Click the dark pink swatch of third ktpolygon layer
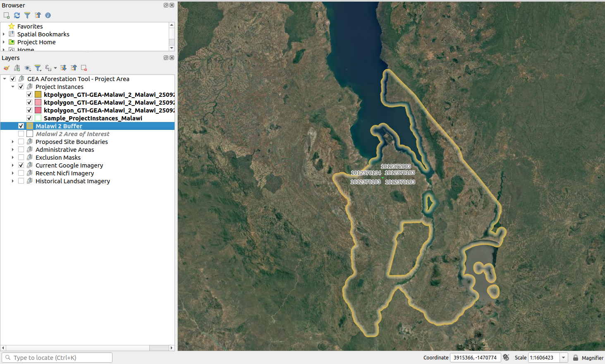This screenshot has width=605, height=364. pyautogui.click(x=38, y=110)
